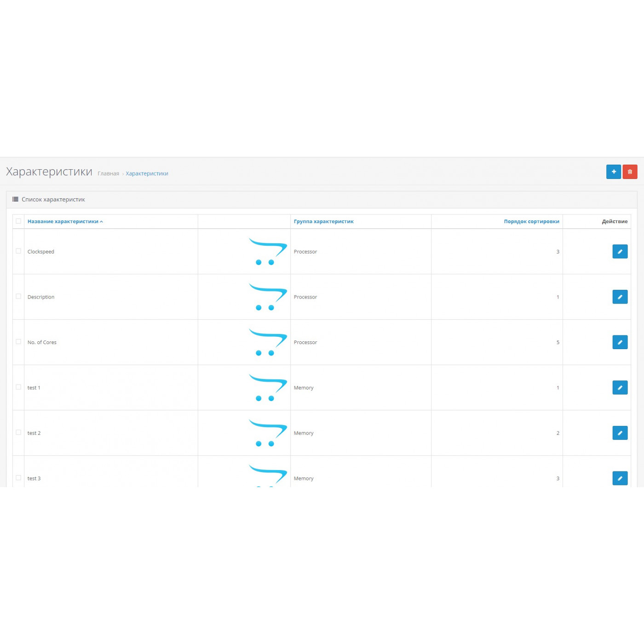Open edit for test 1 attribute
644x644 pixels.
620,387
